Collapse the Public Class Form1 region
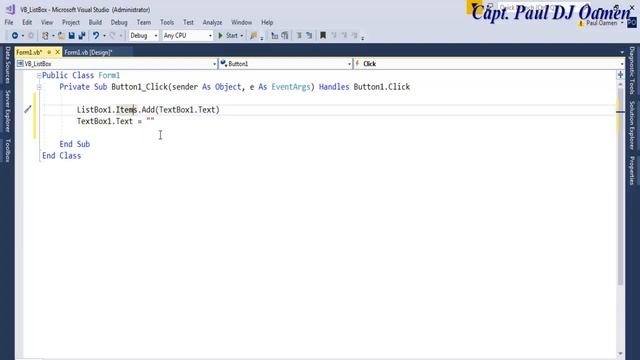This screenshot has width=640, height=360. (x=39, y=75)
